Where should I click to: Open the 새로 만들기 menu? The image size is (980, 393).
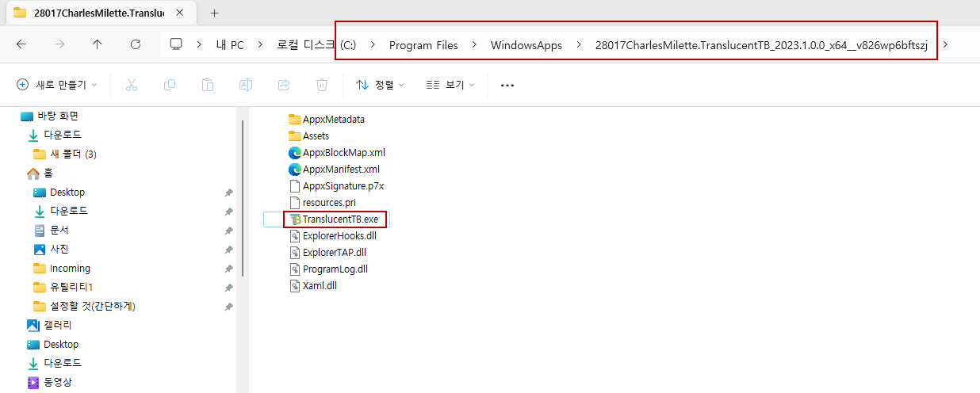pos(57,85)
